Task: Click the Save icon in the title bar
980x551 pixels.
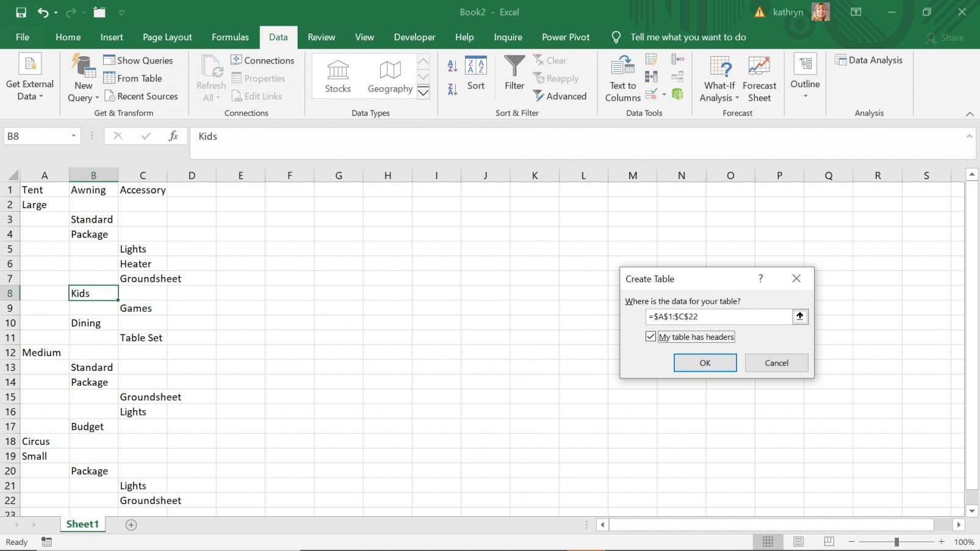Action: pos(21,12)
